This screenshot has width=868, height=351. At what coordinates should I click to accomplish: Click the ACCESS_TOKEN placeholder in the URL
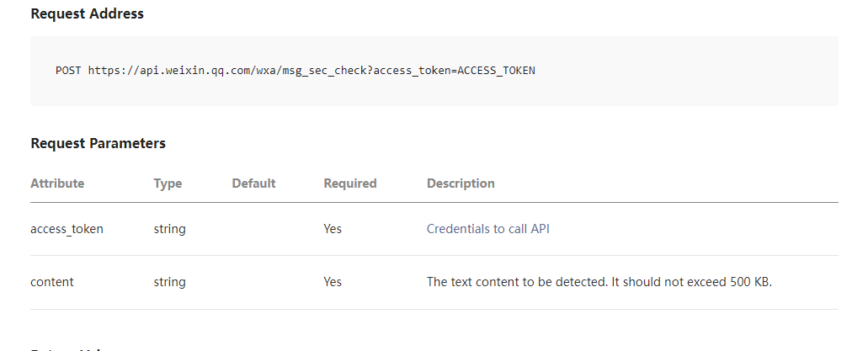coord(496,71)
